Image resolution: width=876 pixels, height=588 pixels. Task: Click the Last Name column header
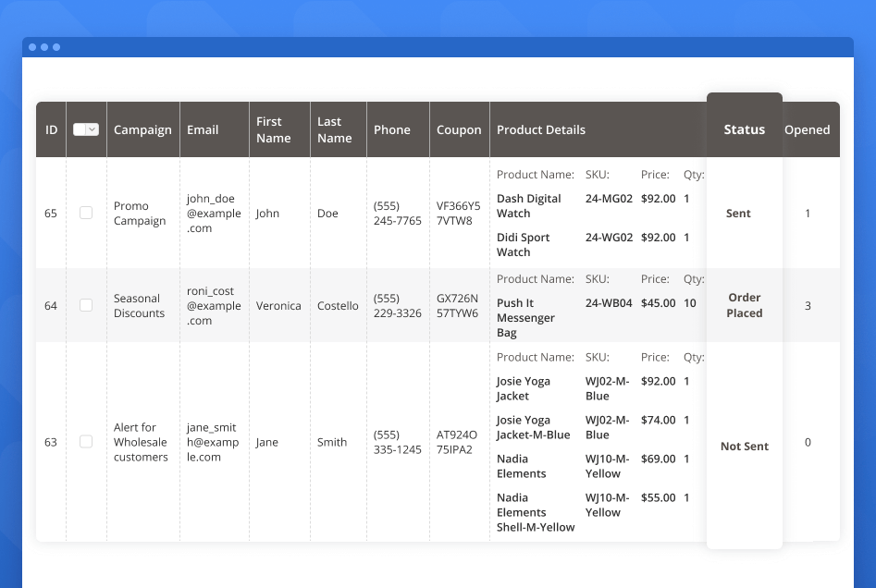click(334, 130)
